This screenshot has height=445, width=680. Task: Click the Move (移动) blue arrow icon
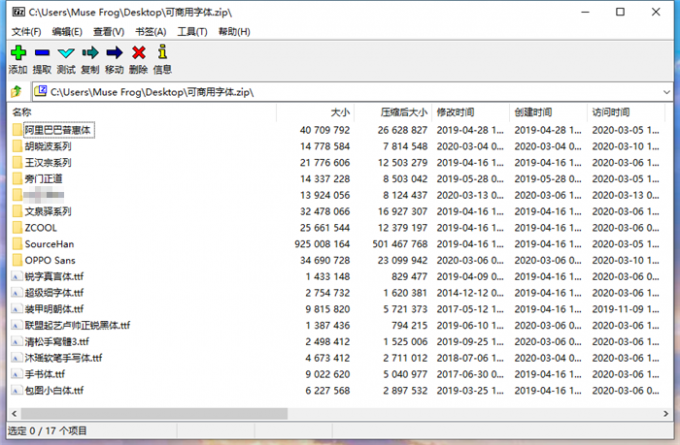click(114, 53)
